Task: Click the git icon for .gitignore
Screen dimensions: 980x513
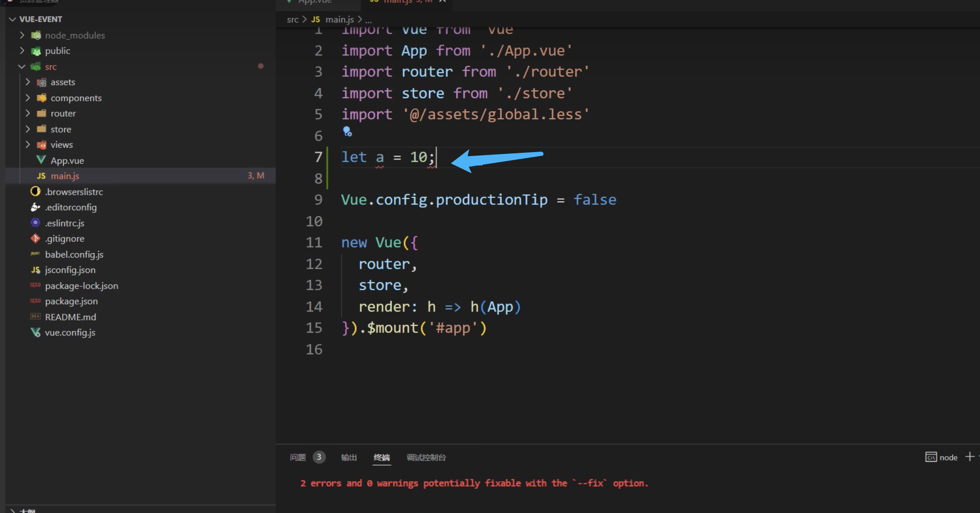Action: pyautogui.click(x=35, y=238)
